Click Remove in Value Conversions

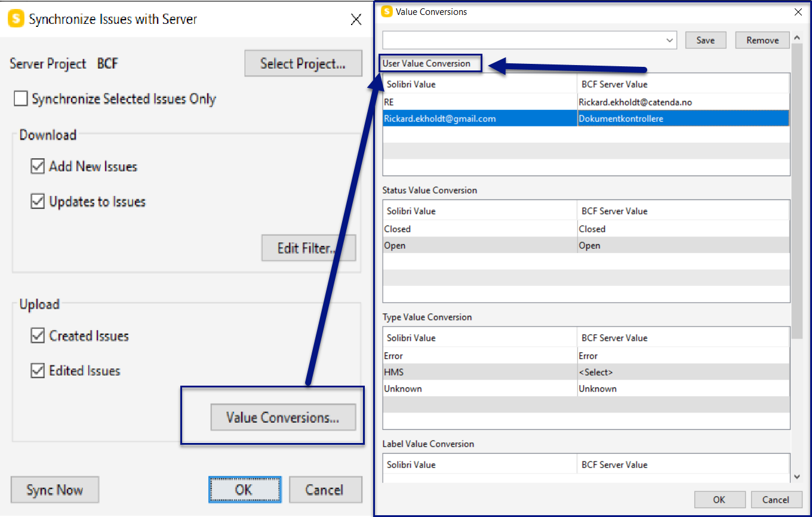click(x=762, y=41)
